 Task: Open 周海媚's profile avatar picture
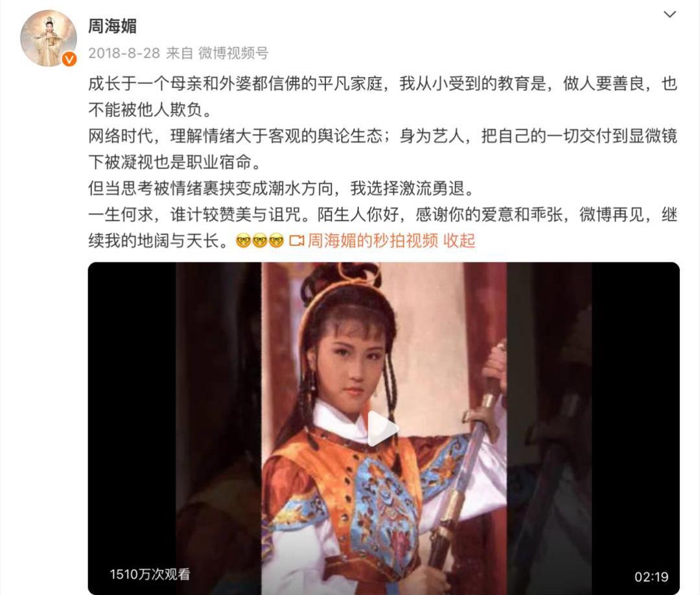(x=48, y=38)
